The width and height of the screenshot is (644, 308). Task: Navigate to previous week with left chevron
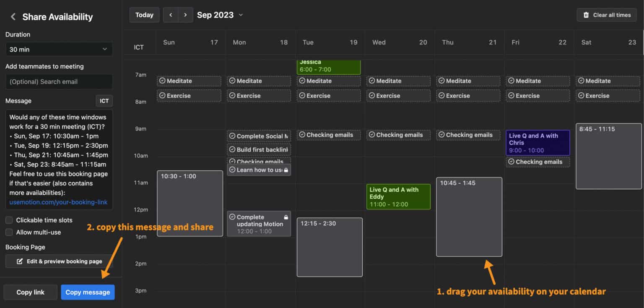pyautogui.click(x=171, y=15)
